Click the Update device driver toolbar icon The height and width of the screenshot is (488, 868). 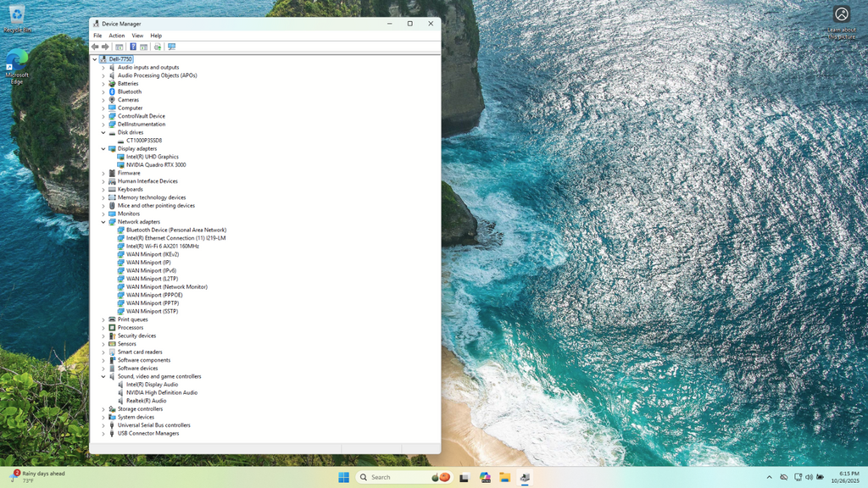click(157, 47)
